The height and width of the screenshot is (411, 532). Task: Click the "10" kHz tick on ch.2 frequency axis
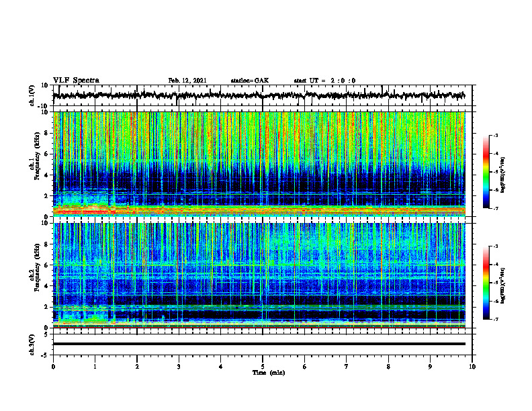[45, 223]
